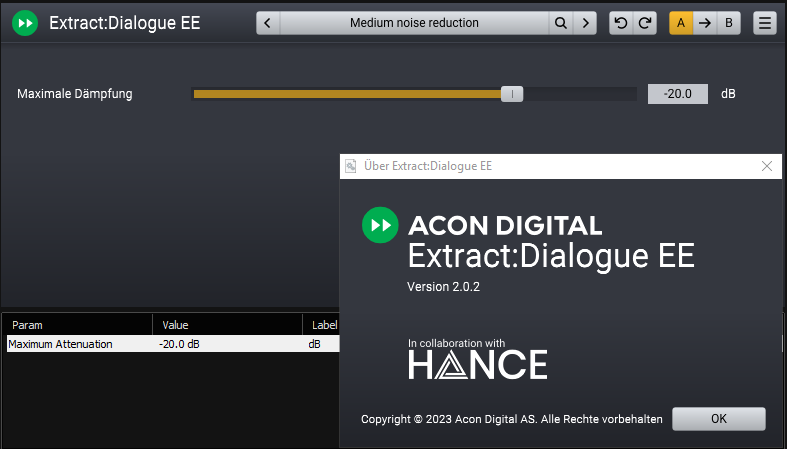
Task: Click the HANCE logo in About dialog
Action: tap(478, 365)
